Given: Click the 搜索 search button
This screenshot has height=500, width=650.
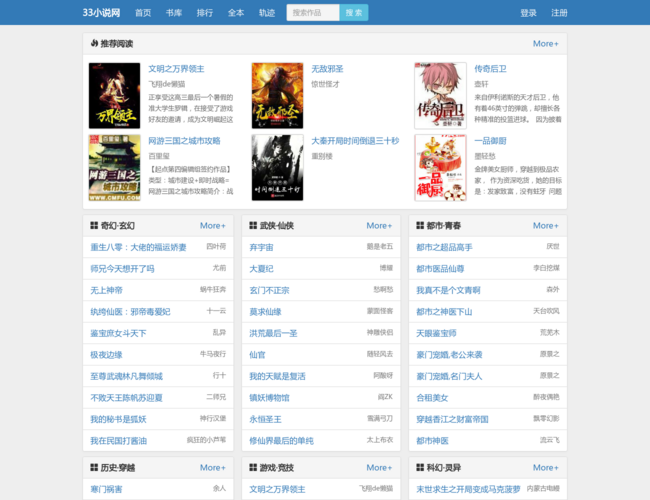Looking at the screenshot, I should tap(354, 12).
